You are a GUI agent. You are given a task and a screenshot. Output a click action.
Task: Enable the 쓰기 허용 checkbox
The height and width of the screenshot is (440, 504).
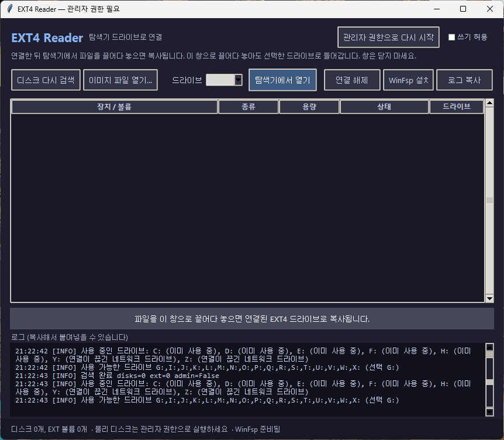pos(451,37)
